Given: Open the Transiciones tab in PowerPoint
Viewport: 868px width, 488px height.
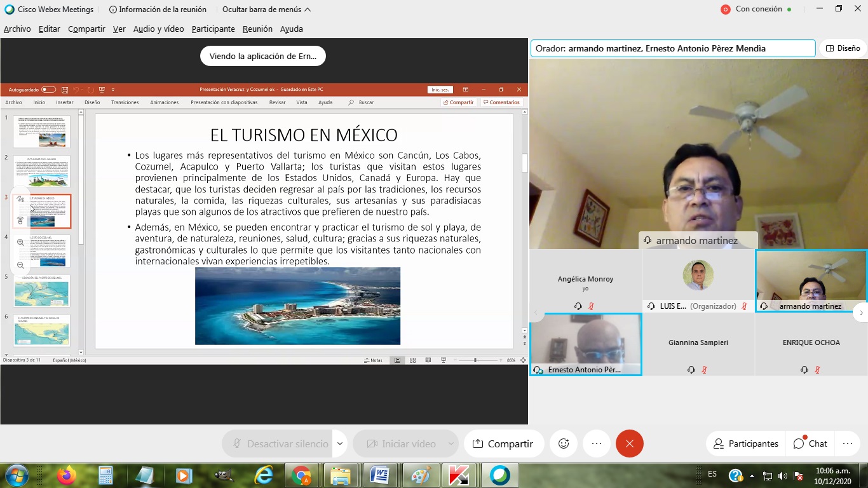Looking at the screenshot, I should pyautogui.click(x=125, y=102).
